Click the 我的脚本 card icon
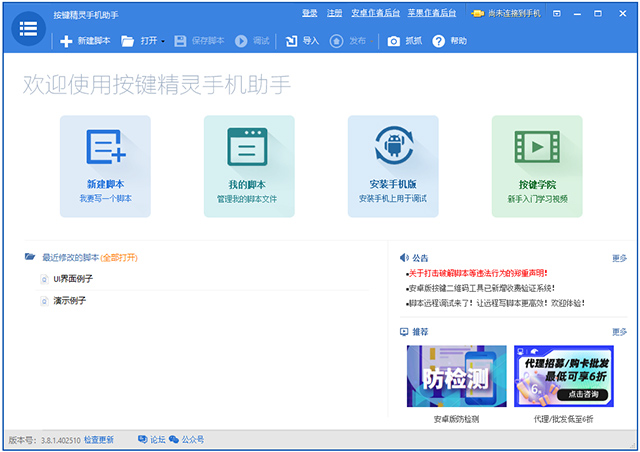 (247, 147)
